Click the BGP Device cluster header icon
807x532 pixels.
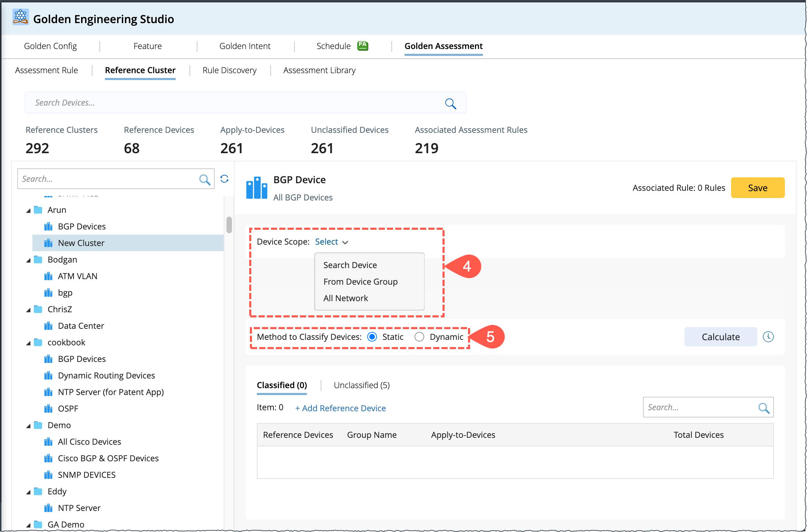tap(256, 188)
